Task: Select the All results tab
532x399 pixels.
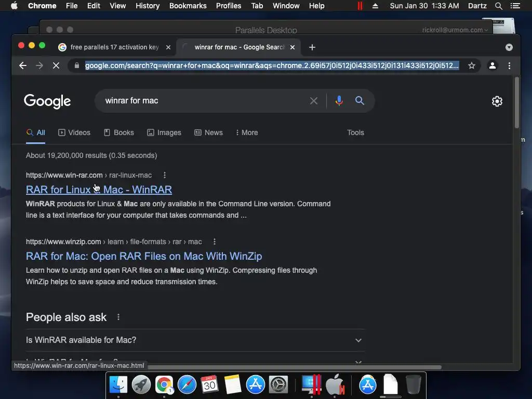Action: [36, 132]
